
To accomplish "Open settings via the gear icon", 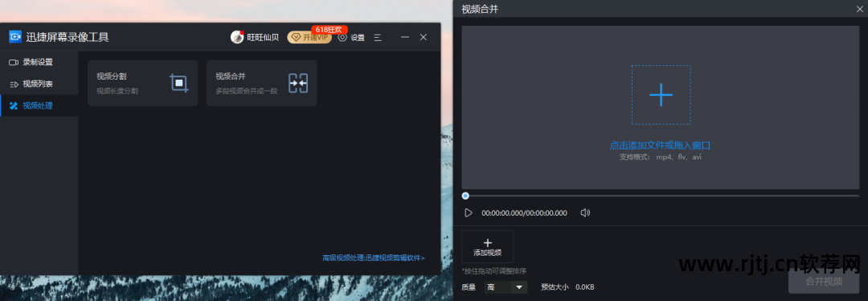I will (x=342, y=37).
